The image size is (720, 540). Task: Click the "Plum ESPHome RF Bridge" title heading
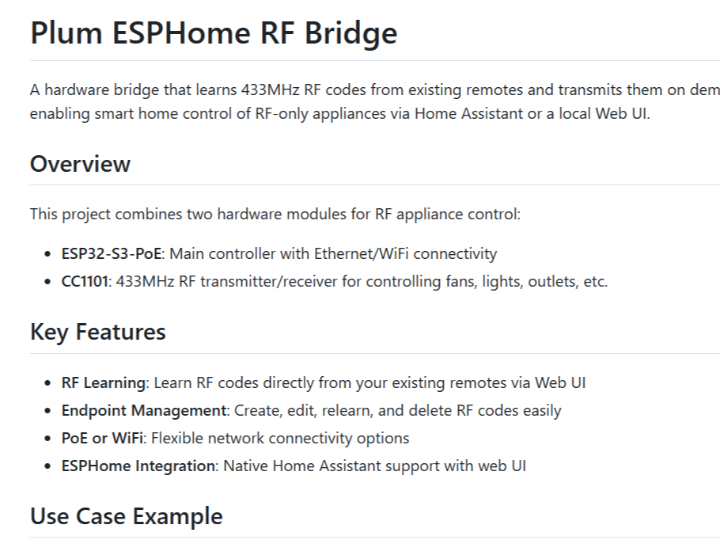tap(213, 33)
